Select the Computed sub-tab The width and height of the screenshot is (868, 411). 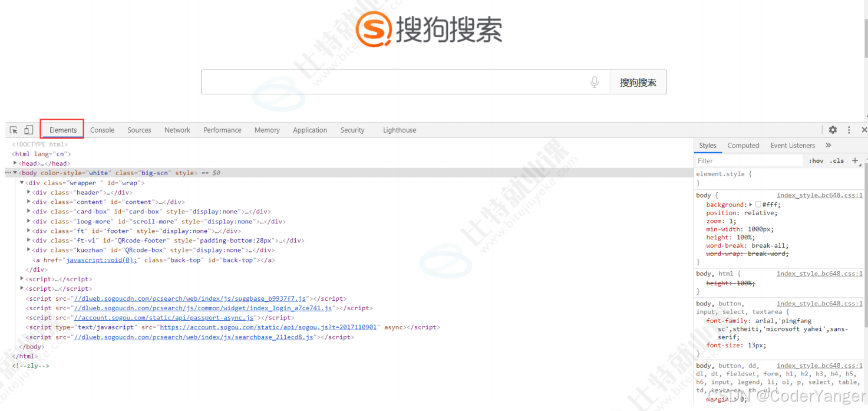tap(743, 146)
